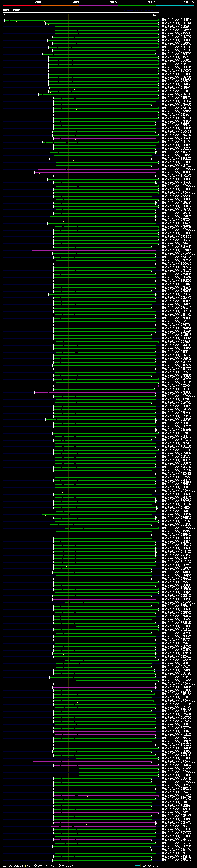Click the red 20% identity legend segment
The width and height of the screenshot is (197, 868).
point(22,6)
